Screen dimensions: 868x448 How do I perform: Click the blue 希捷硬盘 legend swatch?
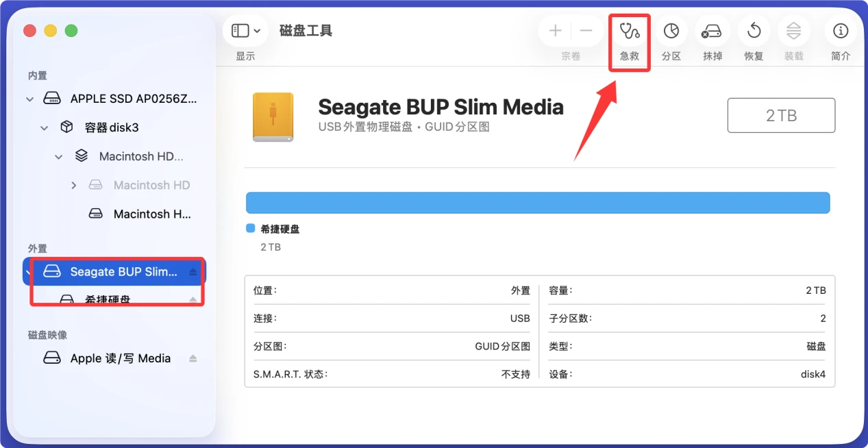250,229
